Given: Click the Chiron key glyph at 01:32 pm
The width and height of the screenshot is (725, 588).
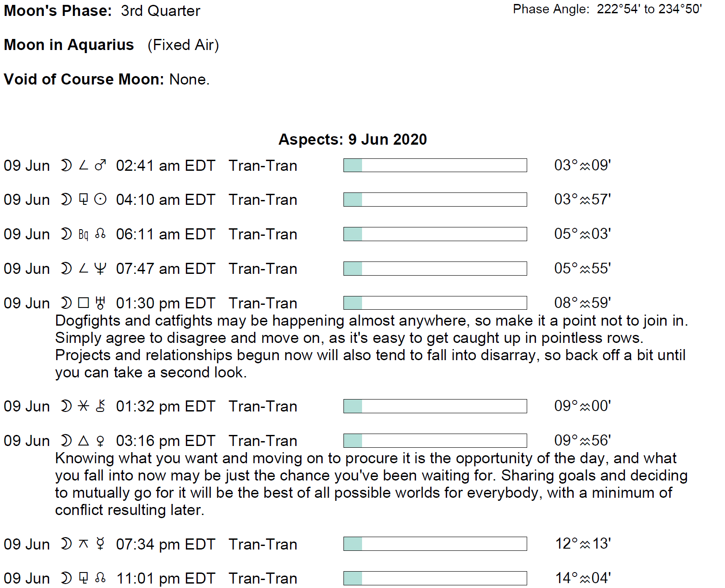Looking at the screenshot, I should click(100, 406).
